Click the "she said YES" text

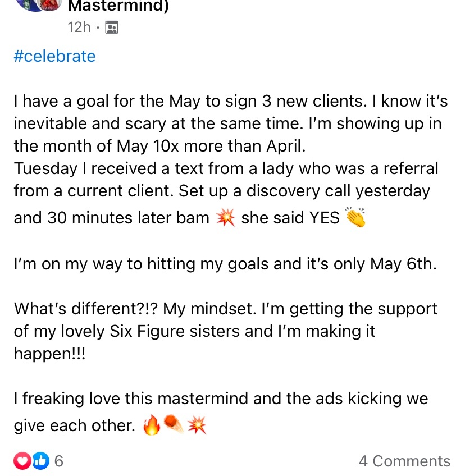290,218
